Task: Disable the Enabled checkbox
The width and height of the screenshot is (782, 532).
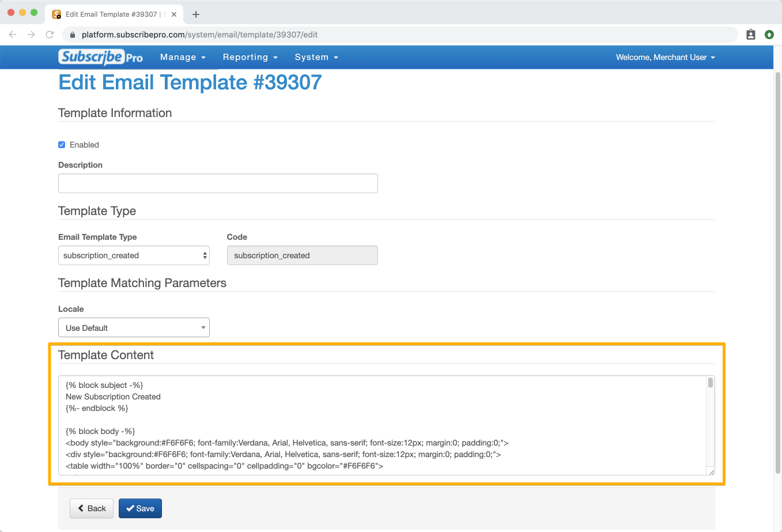Action: pos(62,145)
